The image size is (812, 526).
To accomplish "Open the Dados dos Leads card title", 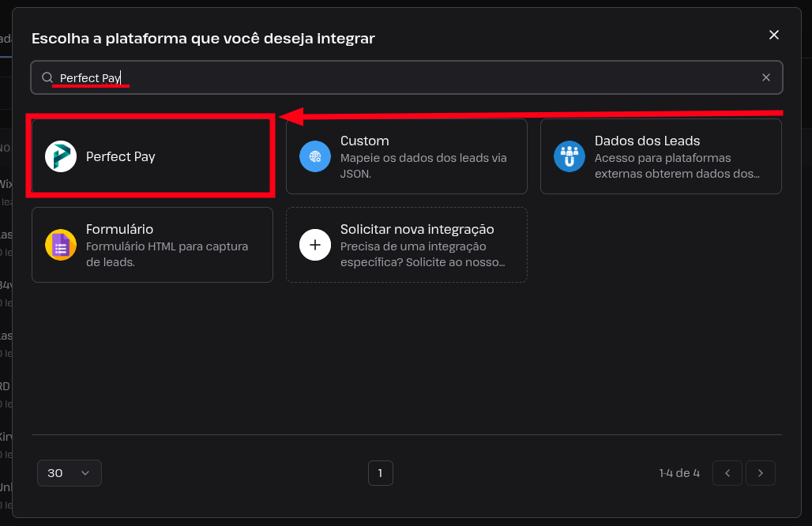I will (x=647, y=141).
